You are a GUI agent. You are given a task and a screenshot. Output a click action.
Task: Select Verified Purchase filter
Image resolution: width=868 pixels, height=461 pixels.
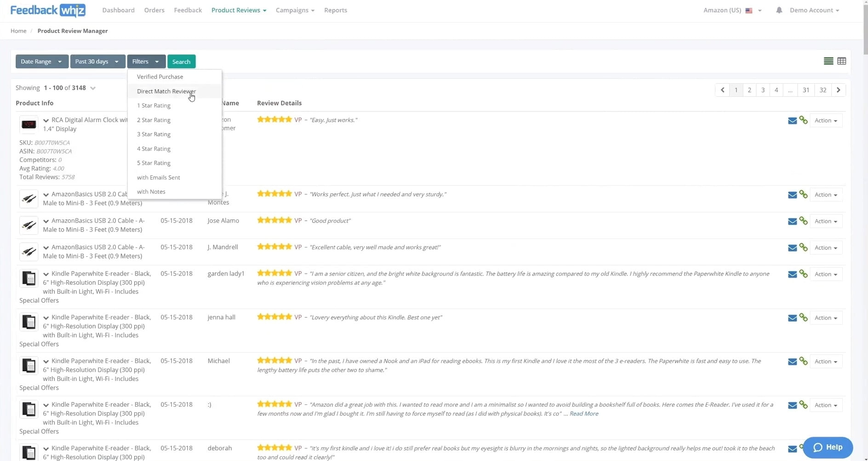(x=175, y=77)
